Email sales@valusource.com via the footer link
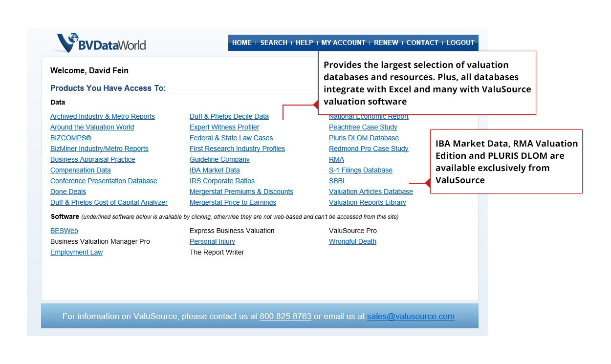Image resolution: width=611 pixels, height=364 pixels. pyautogui.click(x=411, y=316)
